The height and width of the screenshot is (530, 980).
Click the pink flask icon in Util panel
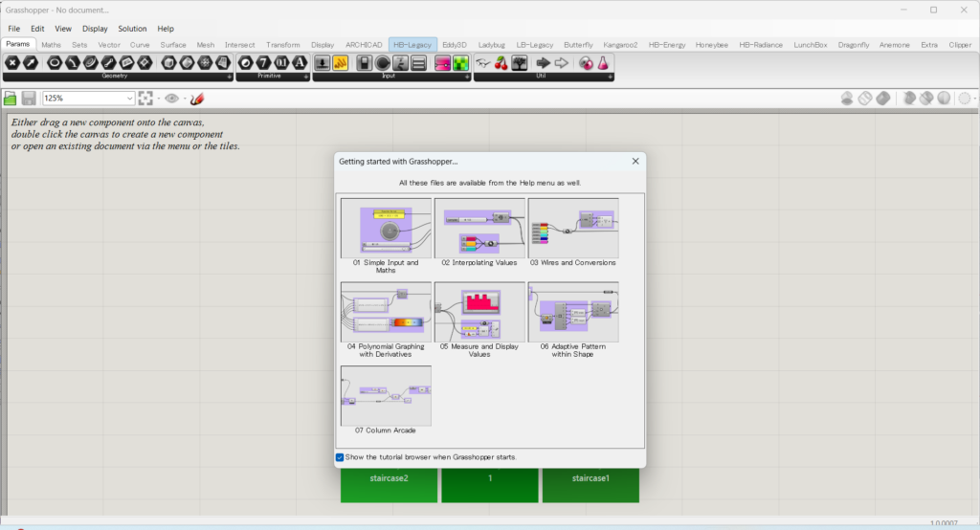coord(604,63)
